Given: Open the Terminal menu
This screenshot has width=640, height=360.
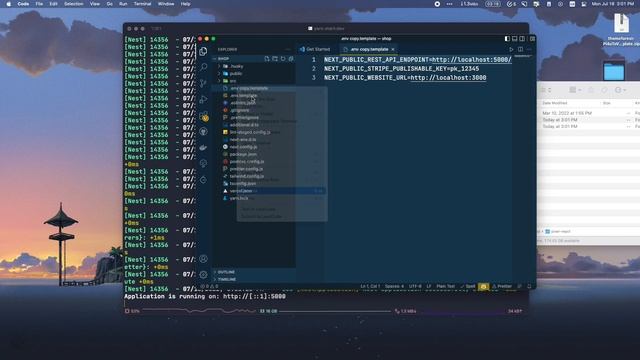Looking at the screenshot, I should pos(142,4).
